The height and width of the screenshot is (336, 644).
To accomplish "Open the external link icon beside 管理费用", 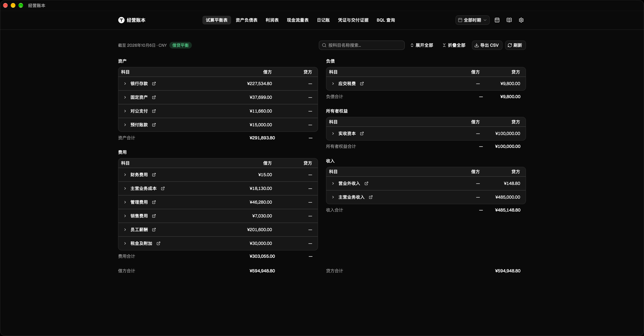I will pos(154,202).
